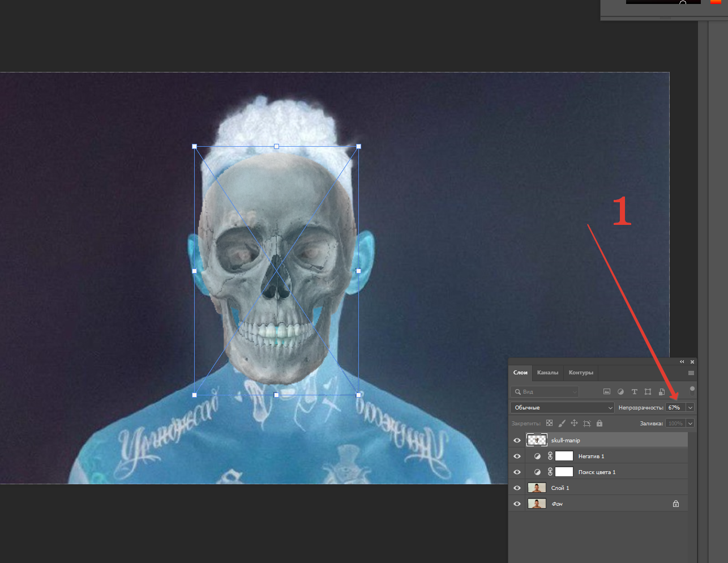Click the top-center transform handle on the skull
Viewport: 728px width, 563px height.
click(x=276, y=146)
